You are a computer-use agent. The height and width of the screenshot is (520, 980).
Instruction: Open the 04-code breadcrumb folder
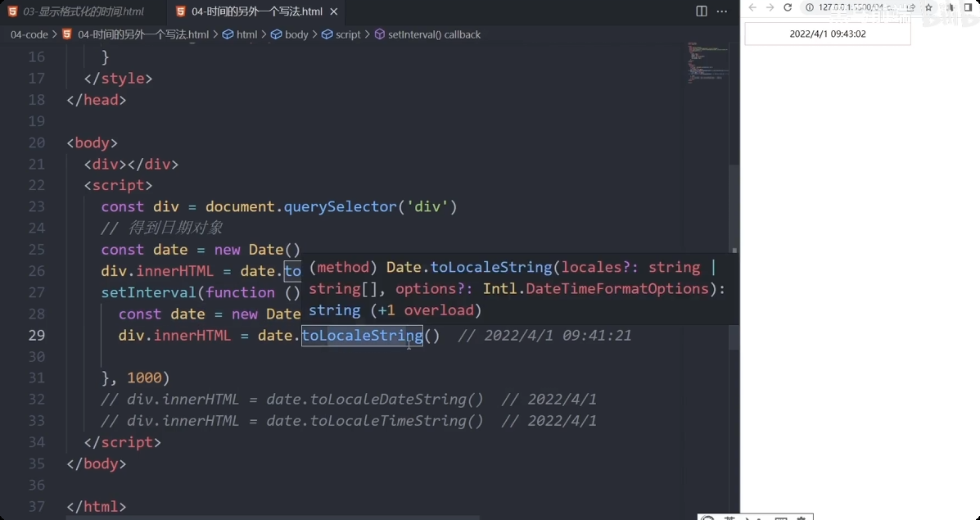click(29, 34)
